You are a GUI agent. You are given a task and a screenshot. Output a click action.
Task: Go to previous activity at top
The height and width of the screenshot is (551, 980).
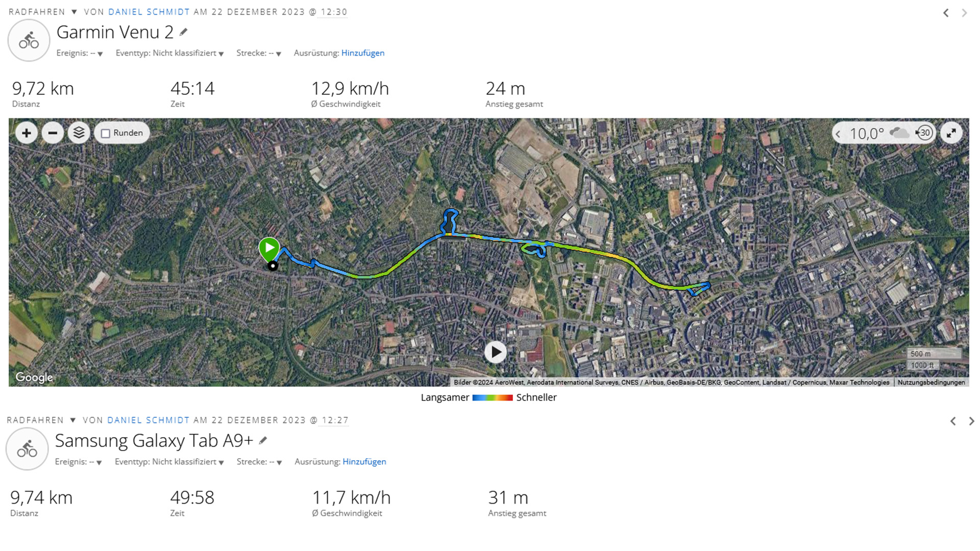tap(946, 13)
